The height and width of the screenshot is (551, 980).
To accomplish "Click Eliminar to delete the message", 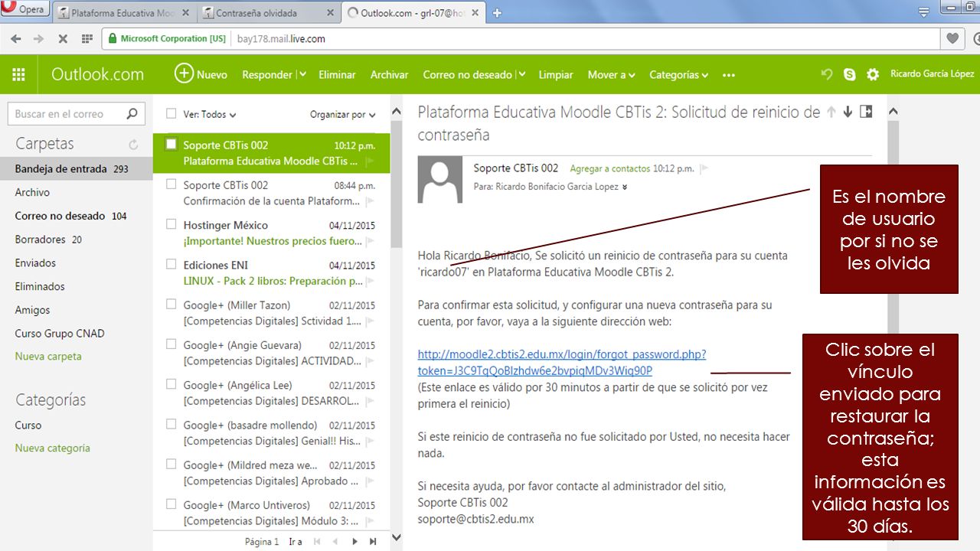I will tap(337, 75).
